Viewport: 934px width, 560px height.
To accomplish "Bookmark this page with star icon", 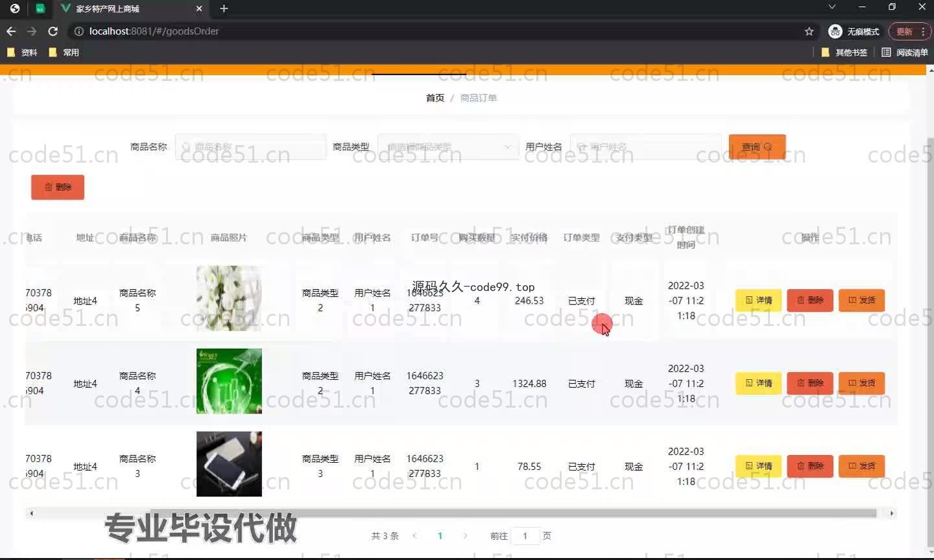I will [x=809, y=31].
